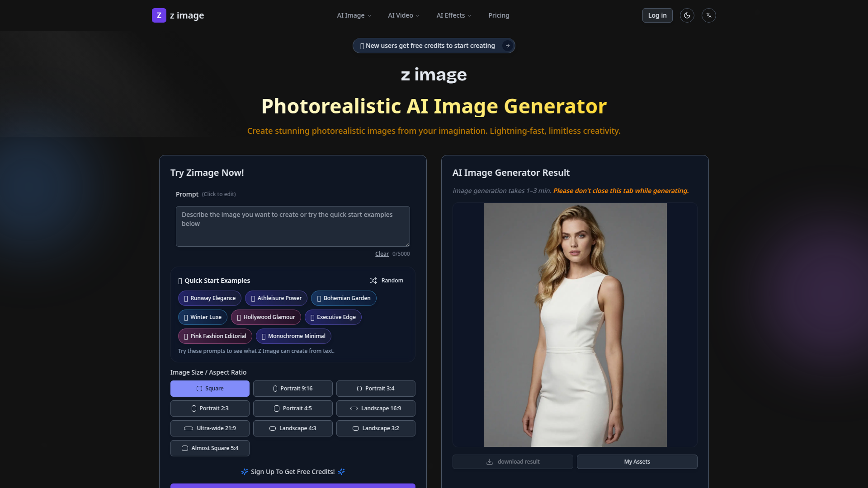Open the AI Video dropdown

pos(404,15)
